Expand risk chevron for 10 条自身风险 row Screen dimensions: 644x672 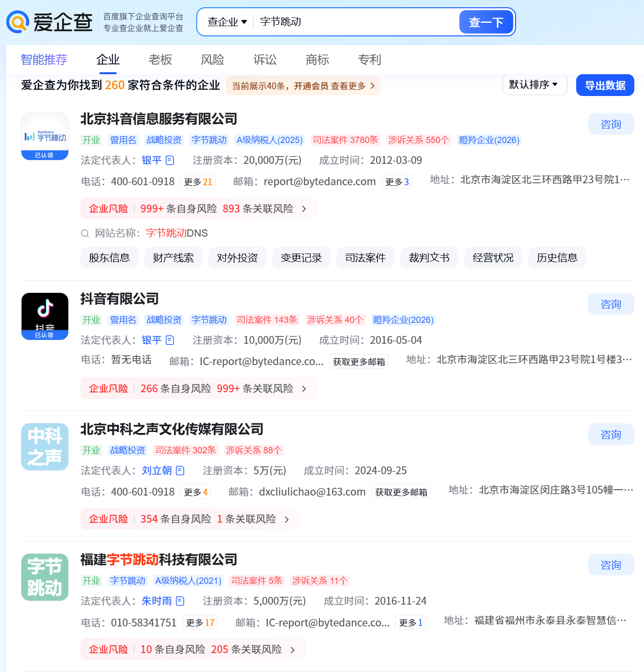tap(293, 650)
